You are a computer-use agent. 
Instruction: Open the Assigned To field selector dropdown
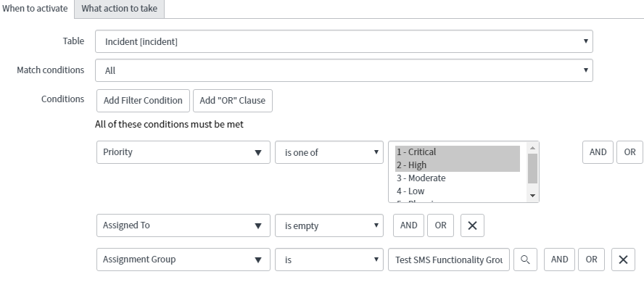coord(183,225)
